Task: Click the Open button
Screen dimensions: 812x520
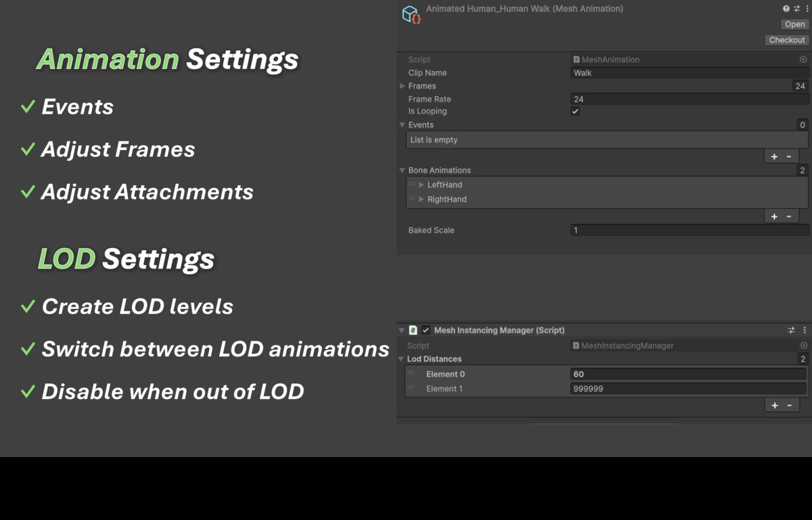Action: point(793,24)
